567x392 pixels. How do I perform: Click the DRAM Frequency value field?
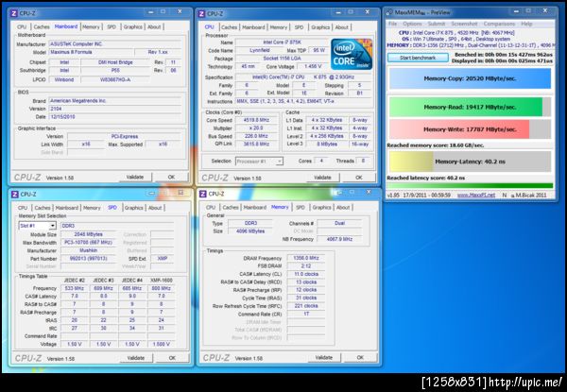pos(306,258)
